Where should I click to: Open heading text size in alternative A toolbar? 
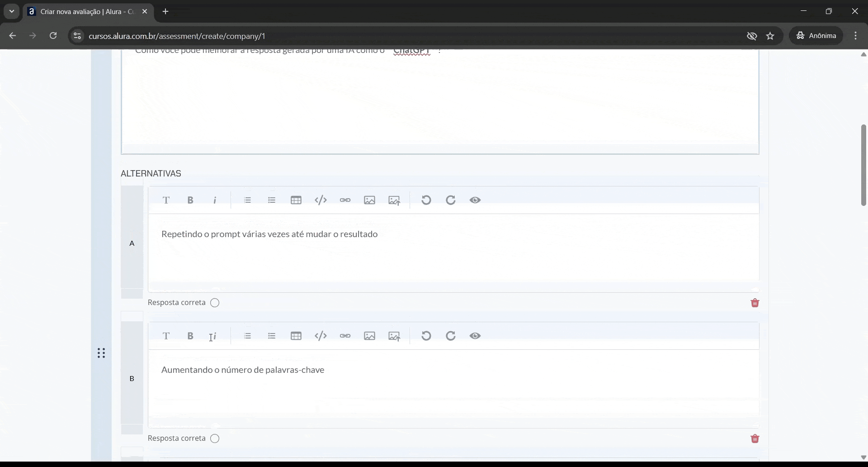pyautogui.click(x=166, y=200)
